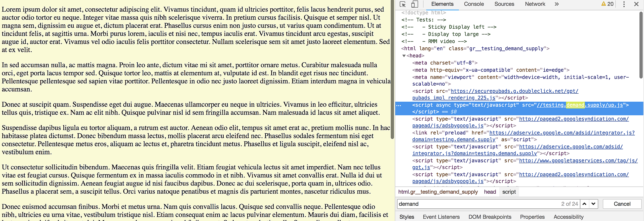This screenshot has width=644, height=221.
Task: Follow the preload adservice integrator.js href link
Action: [524, 136]
